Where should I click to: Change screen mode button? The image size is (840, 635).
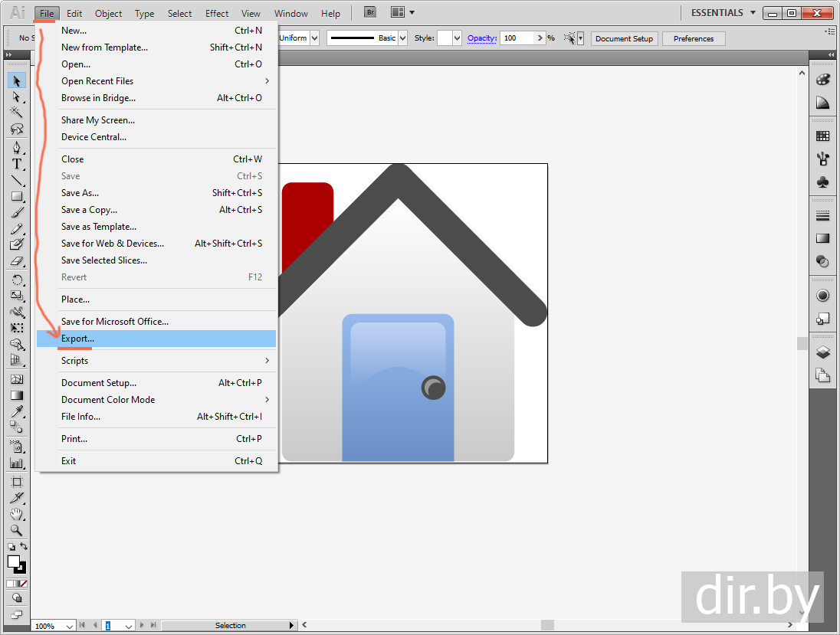(x=17, y=614)
